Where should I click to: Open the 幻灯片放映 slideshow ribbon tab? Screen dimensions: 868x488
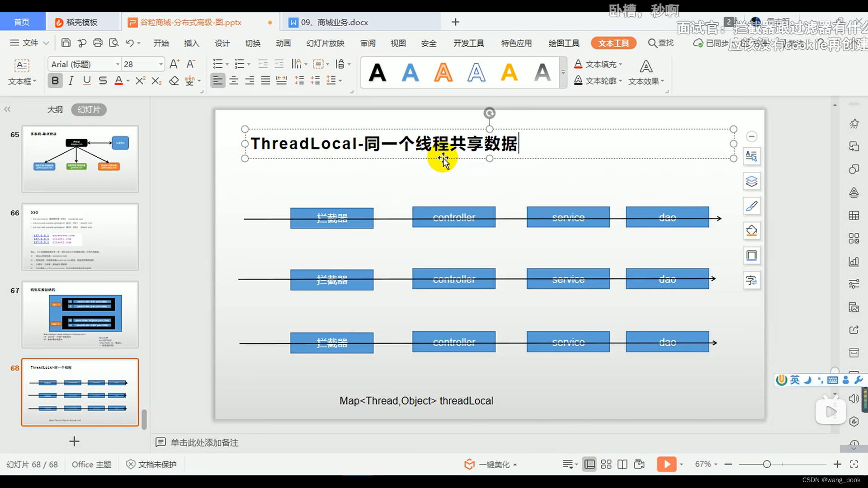(325, 43)
